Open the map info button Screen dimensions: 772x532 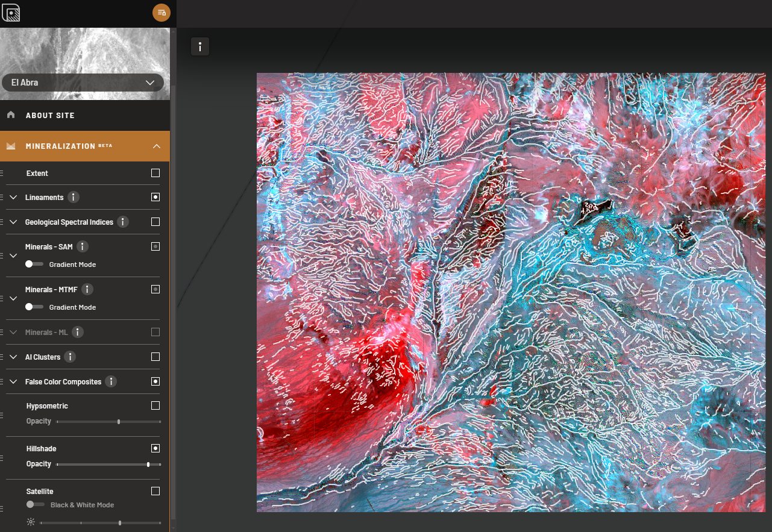(x=200, y=46)
